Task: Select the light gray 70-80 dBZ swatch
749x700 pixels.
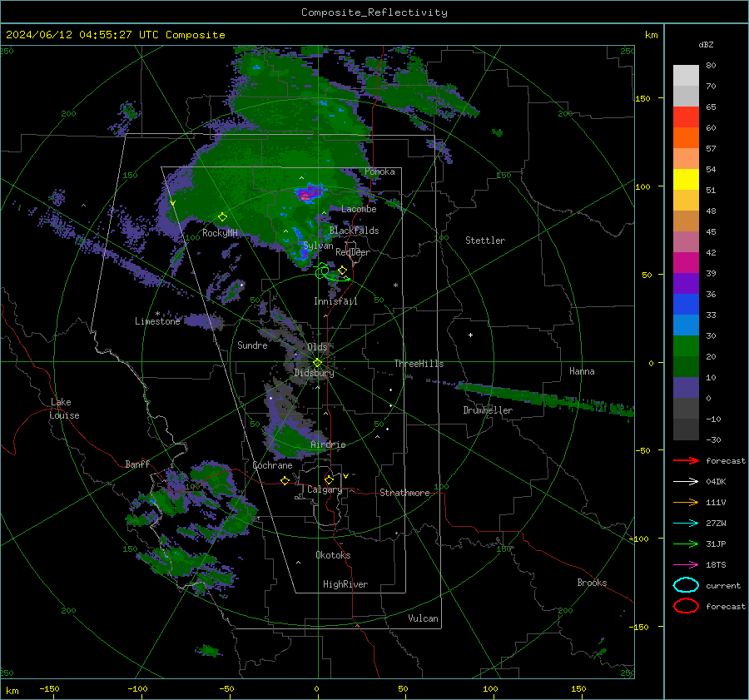Action: point(686,76)
